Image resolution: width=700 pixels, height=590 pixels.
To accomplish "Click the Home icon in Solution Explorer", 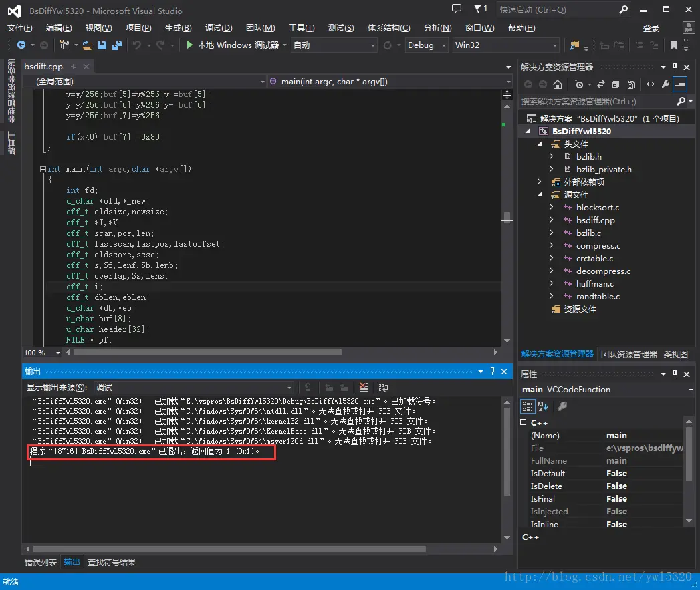I will pyautogui.click(x=558, y=84).
